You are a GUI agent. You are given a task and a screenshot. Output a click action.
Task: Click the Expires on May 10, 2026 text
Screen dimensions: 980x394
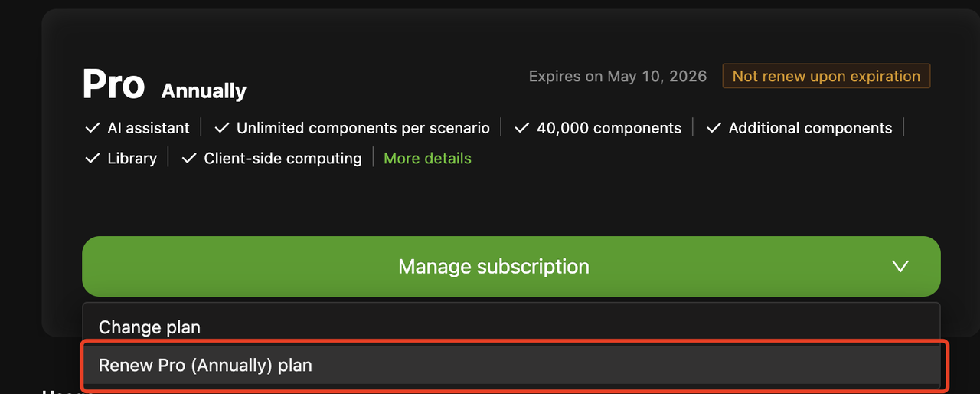[x=618, y=77]
